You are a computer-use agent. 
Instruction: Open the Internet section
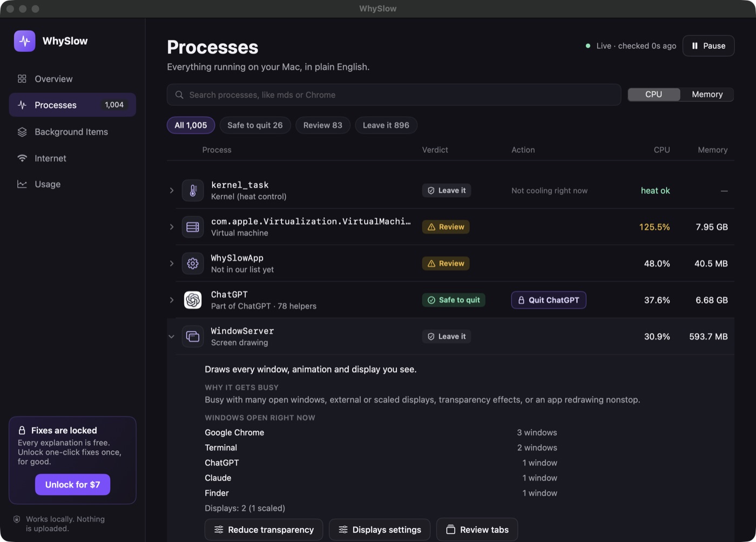[x=72, y=158]
